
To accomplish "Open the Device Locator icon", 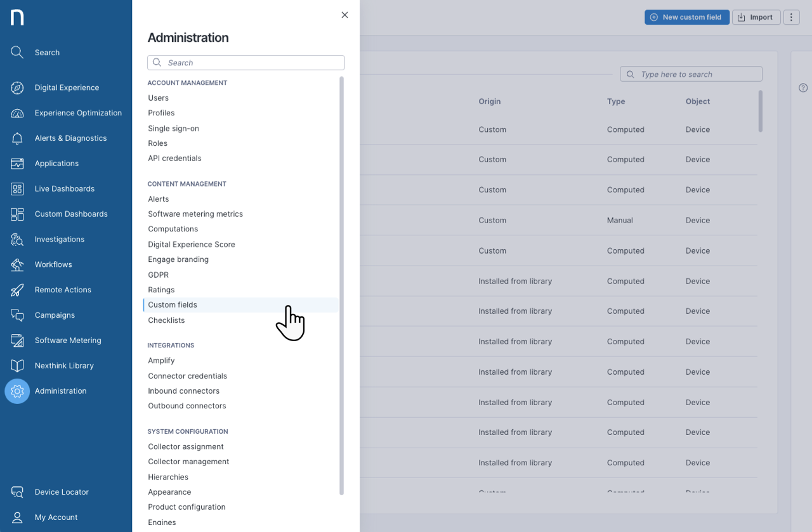I will click(17, 492).
